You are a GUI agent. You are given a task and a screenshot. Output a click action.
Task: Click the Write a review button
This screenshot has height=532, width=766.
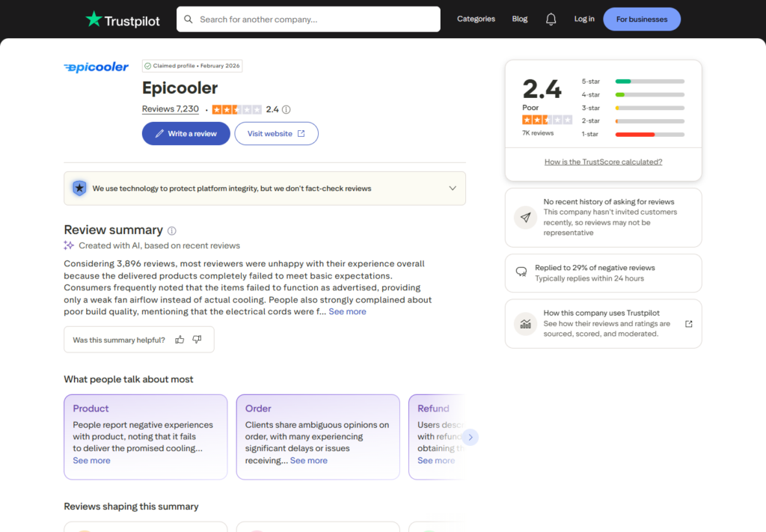186,133
